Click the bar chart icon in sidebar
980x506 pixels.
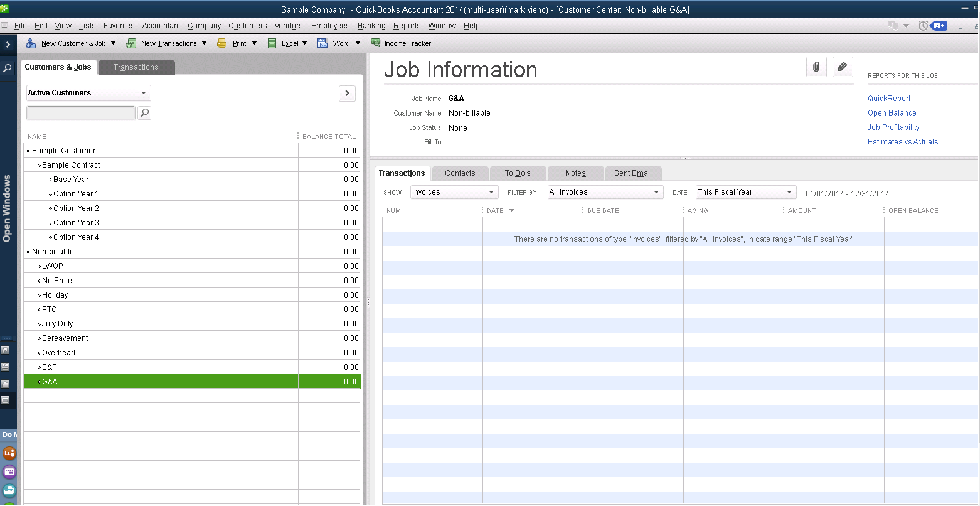pyautogui.click(x=5, y=384)
